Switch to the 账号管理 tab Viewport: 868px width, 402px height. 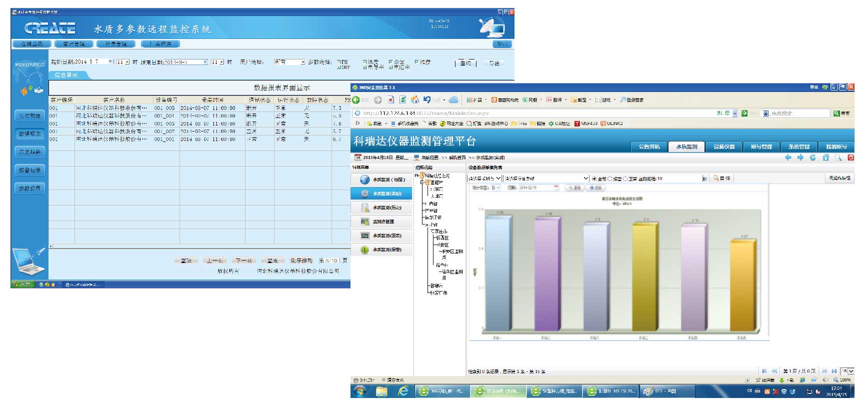click(761, 147)
